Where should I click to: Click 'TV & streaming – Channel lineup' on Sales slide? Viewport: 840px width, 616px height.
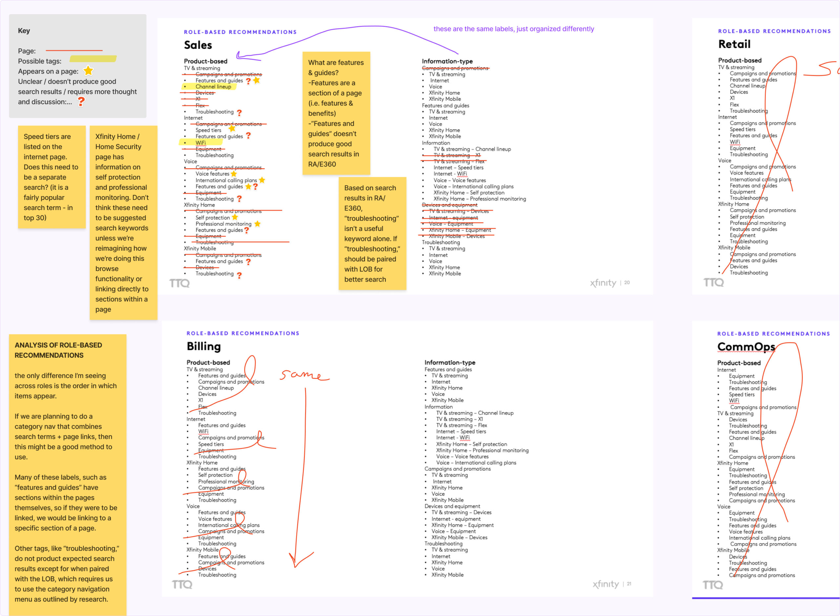coord(472,149)
